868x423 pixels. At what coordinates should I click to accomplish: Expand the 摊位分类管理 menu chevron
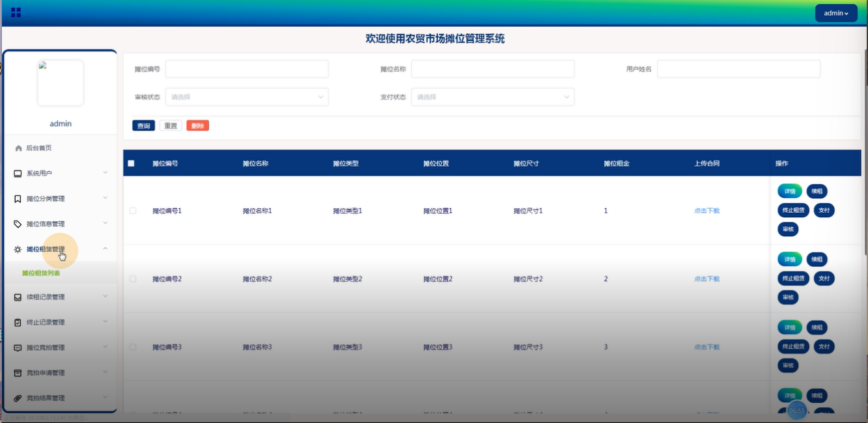pos(105,198)
